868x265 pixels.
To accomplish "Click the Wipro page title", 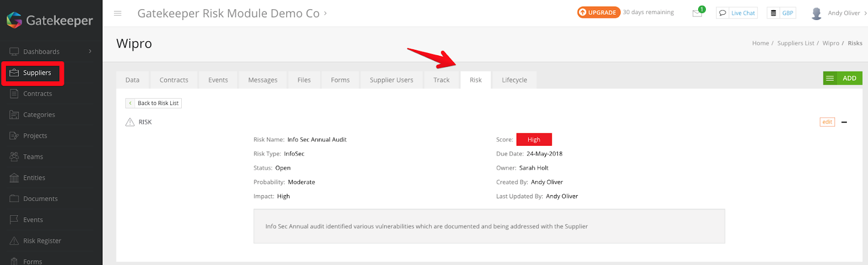I will pos(134,43).
